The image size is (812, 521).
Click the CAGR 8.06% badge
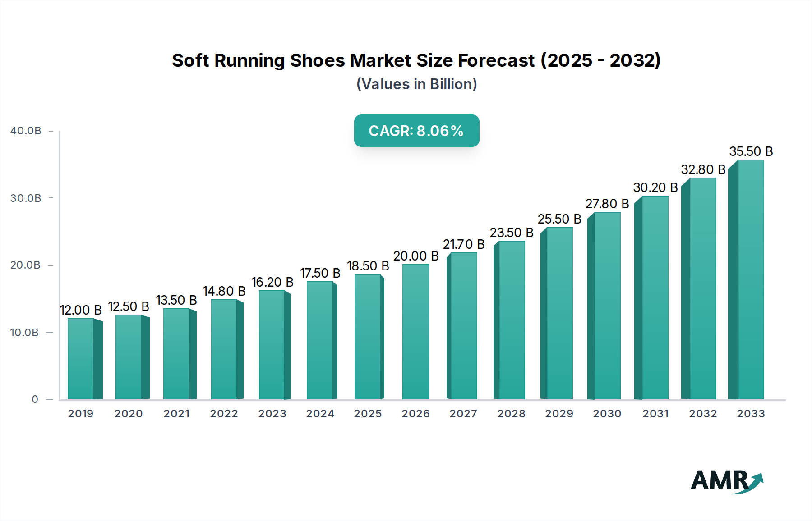(x=416, y=132)
